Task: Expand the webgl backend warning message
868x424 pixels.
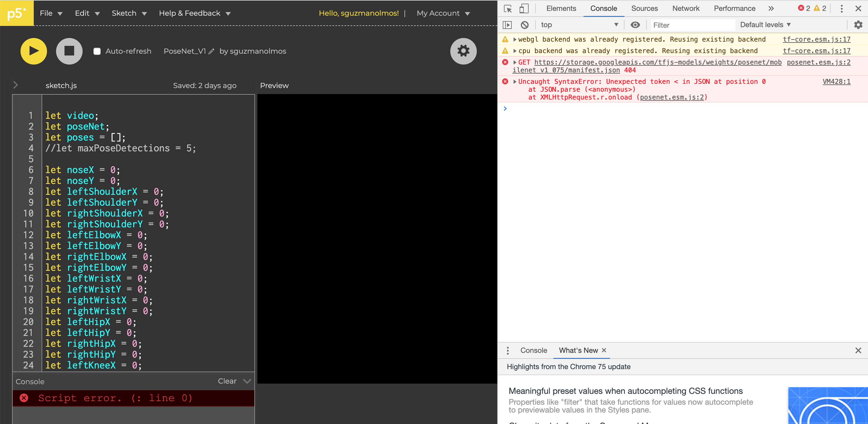Action: click(x=514, y=40)
